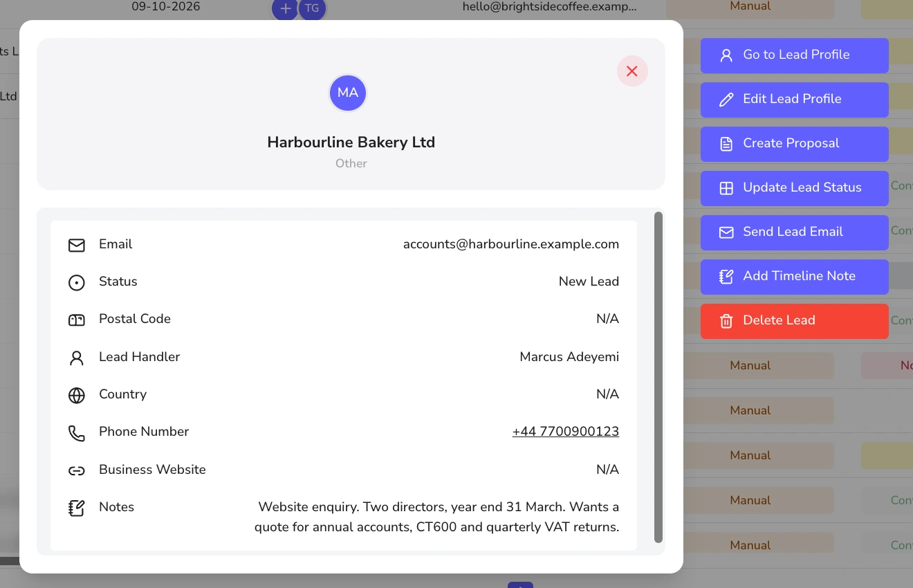Click the Country field label

pos(123,394)
